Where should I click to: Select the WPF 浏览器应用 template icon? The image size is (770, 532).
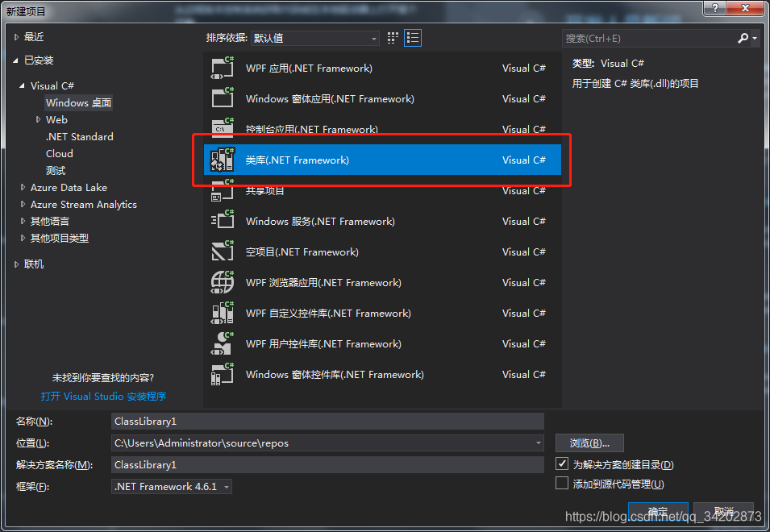point(223,282)
